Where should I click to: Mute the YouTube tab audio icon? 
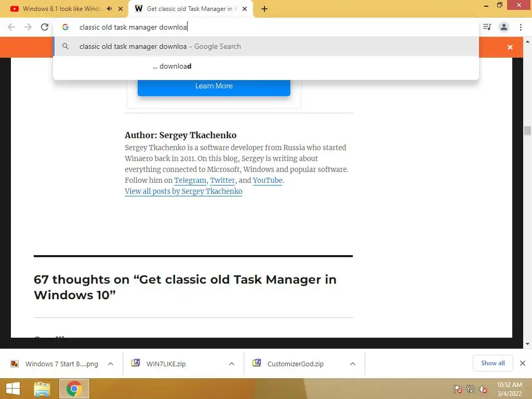pos(109,9)
